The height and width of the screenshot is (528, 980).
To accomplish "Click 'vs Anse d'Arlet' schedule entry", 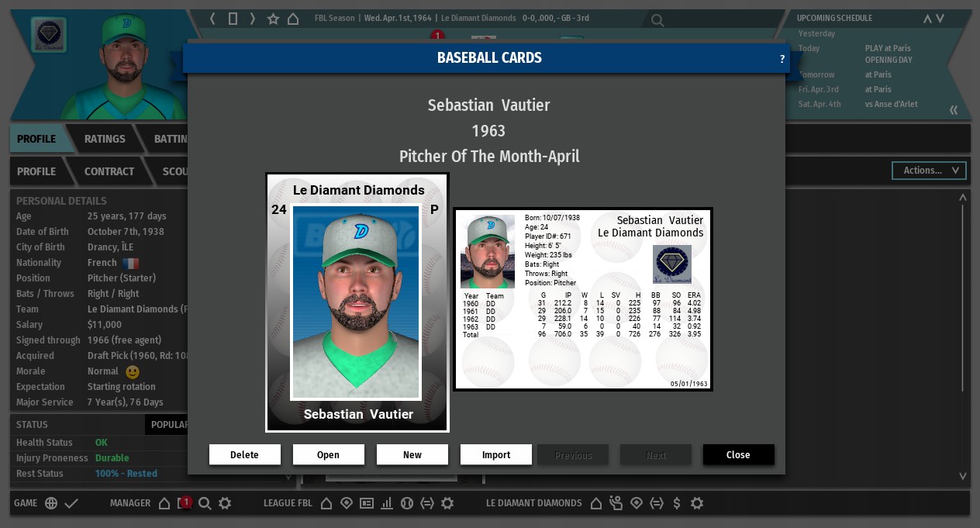I will 892,104.
